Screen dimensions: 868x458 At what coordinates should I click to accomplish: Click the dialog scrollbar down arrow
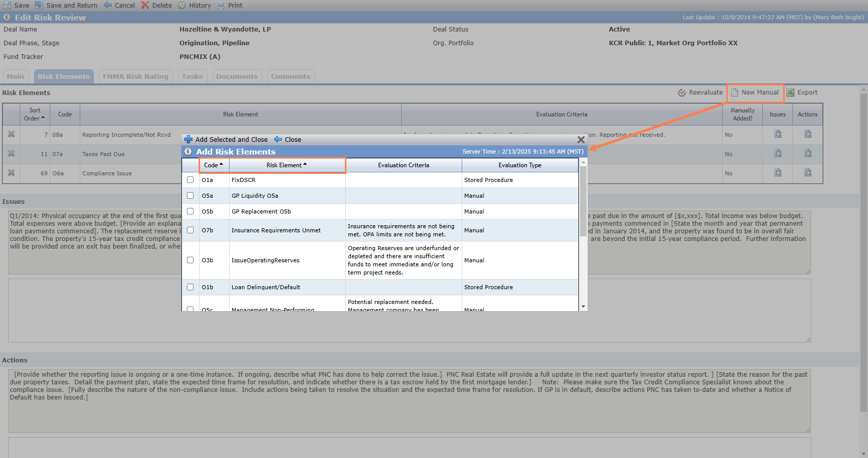(583, 307)
